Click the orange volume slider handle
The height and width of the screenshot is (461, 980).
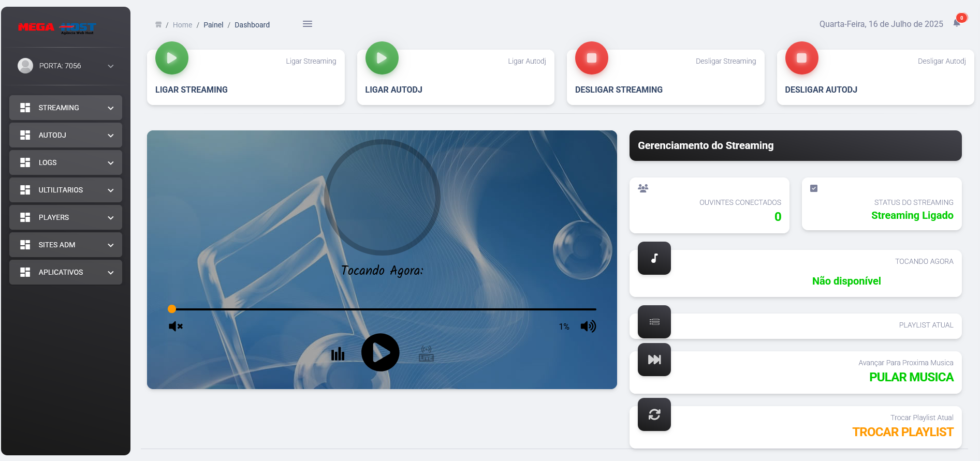pyautogui.click(x=172, y=309)
